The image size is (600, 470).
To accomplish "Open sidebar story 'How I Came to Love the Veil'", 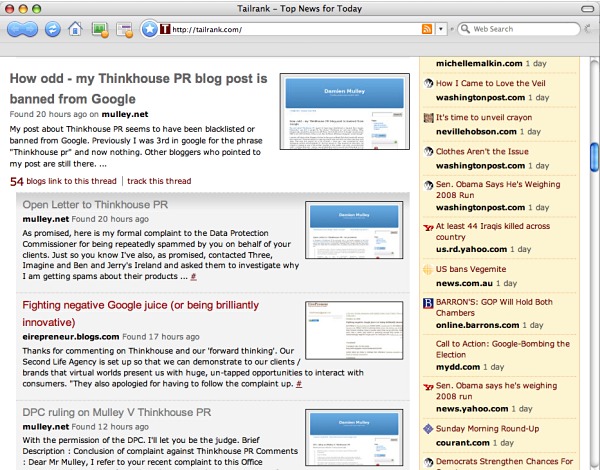I will 491,83.
